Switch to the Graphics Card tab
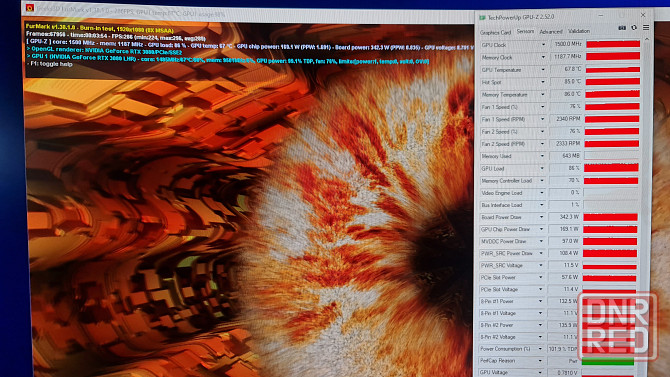The width and height of the screenshot is (670, 377). [495, 32]
